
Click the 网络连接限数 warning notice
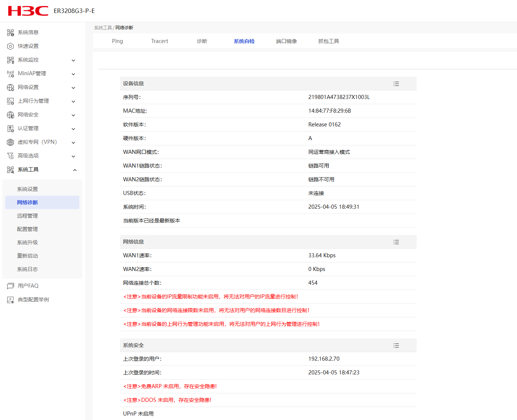(216, 310)
